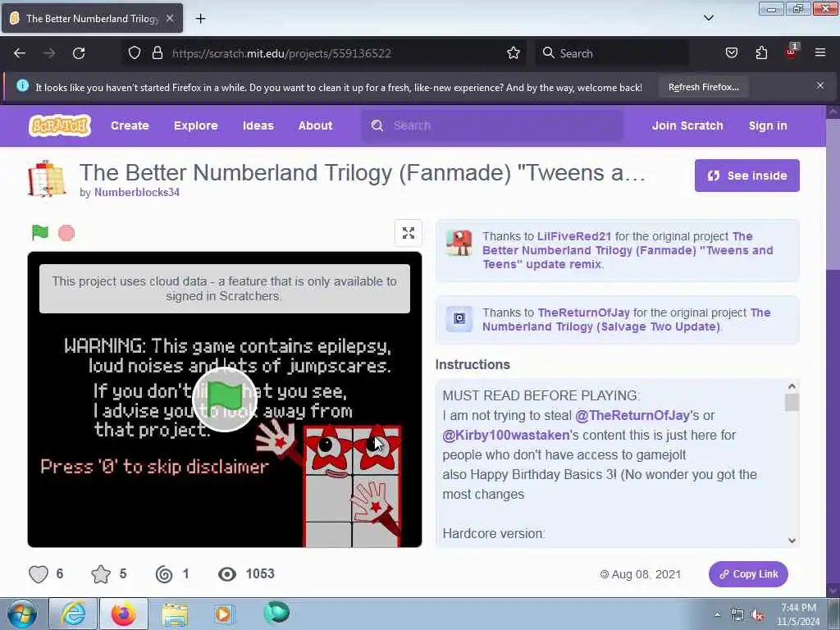Click the page vertical scrollbar thumb
Viewport: 840px width, 630px height.
coord(833,194)
